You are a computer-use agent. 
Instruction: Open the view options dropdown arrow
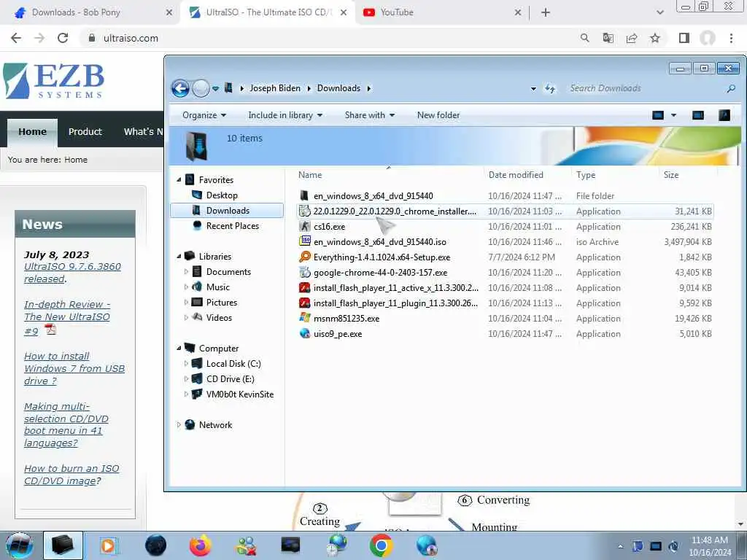coord(673,115)
